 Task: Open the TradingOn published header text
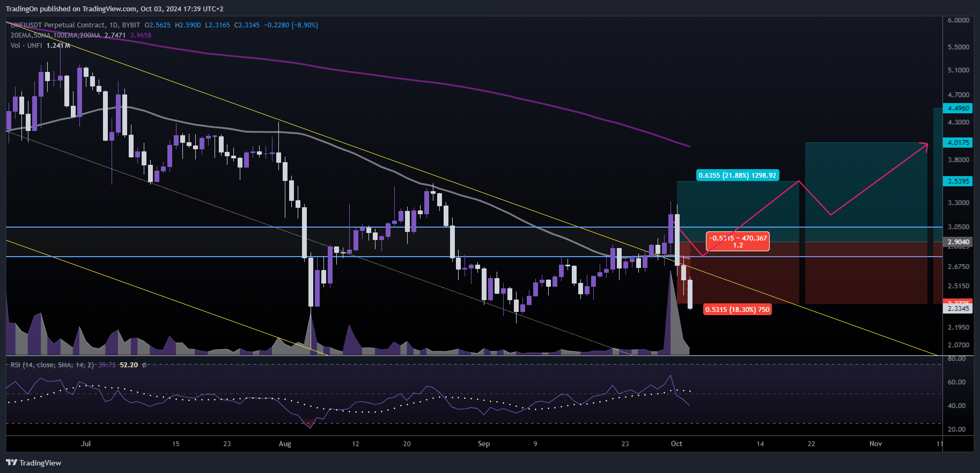[115, 9]
